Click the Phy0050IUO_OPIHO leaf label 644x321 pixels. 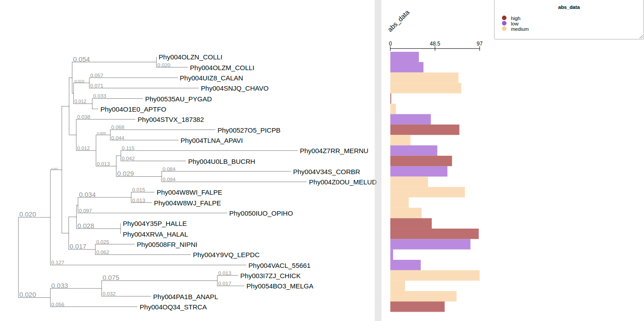pos(261,213)
